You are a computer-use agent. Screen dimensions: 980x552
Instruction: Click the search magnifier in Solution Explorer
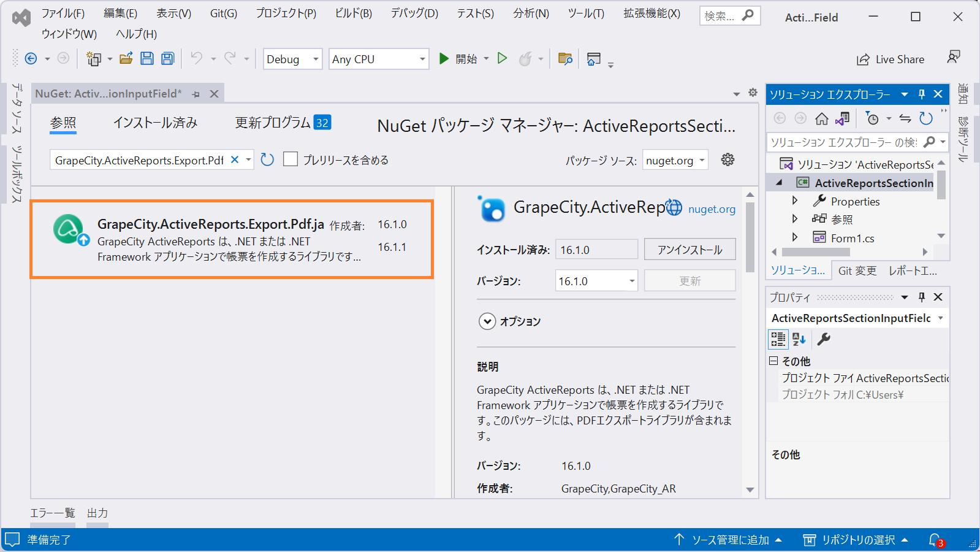(x=929, y=142)
